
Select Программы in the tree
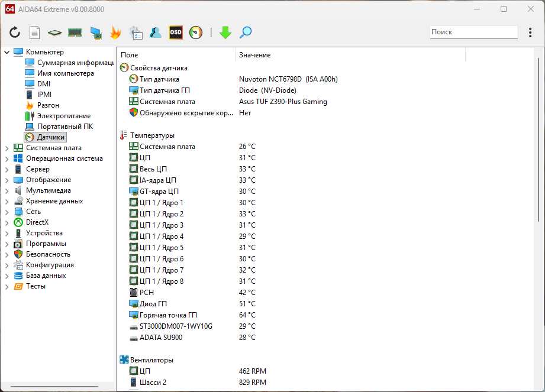40,244
